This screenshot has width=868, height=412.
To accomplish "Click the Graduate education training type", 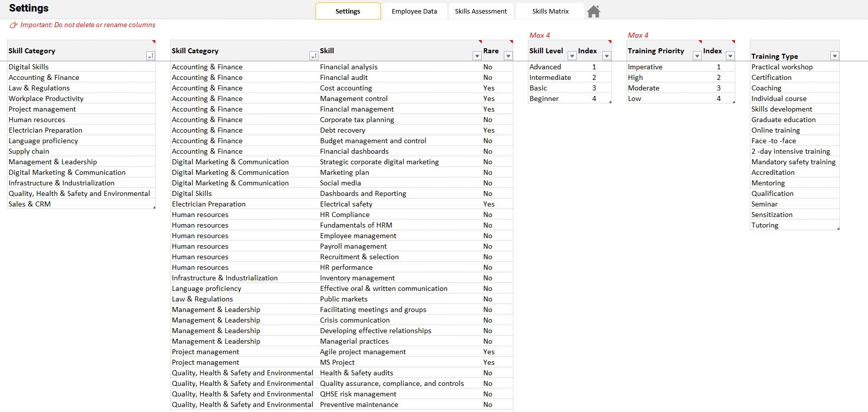I will [x=795, y=120].
